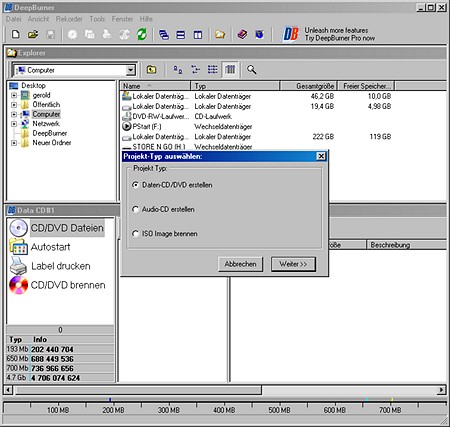Click the Weiter >> button

[x=293, y=264]
